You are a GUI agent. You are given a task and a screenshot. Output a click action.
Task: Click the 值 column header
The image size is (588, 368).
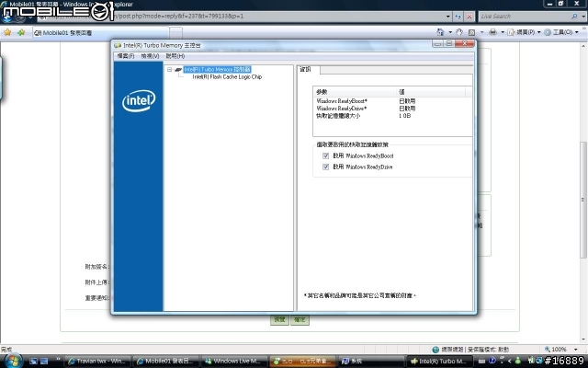click(431, 92)
